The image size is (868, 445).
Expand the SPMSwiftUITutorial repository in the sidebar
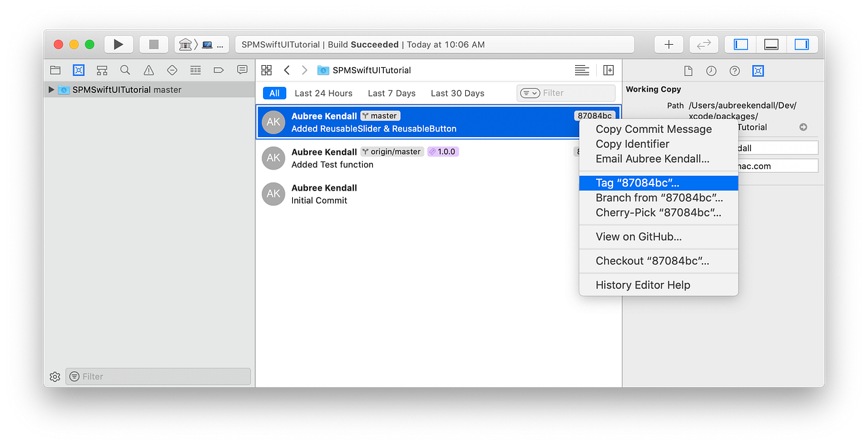coord(50,89)
